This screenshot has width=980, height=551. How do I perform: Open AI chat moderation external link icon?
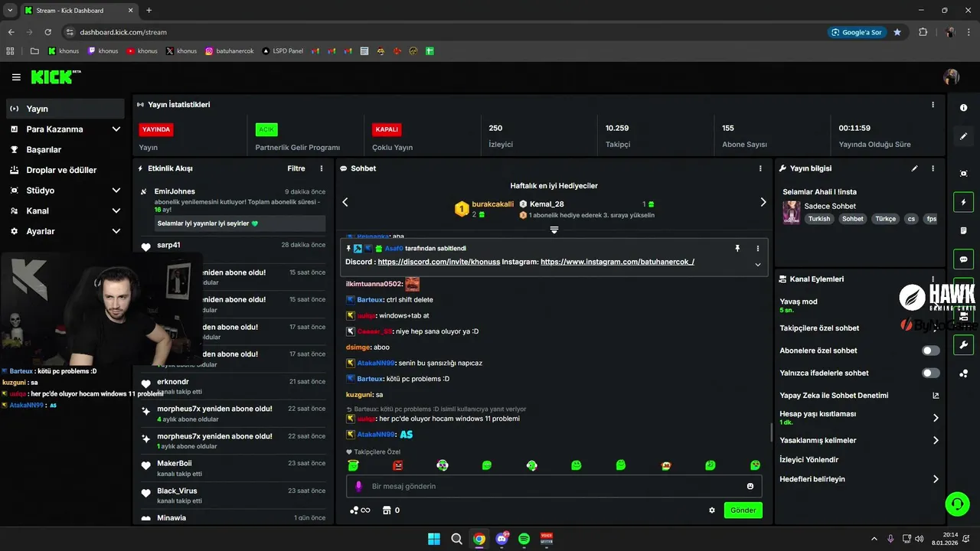click(936, 396)
